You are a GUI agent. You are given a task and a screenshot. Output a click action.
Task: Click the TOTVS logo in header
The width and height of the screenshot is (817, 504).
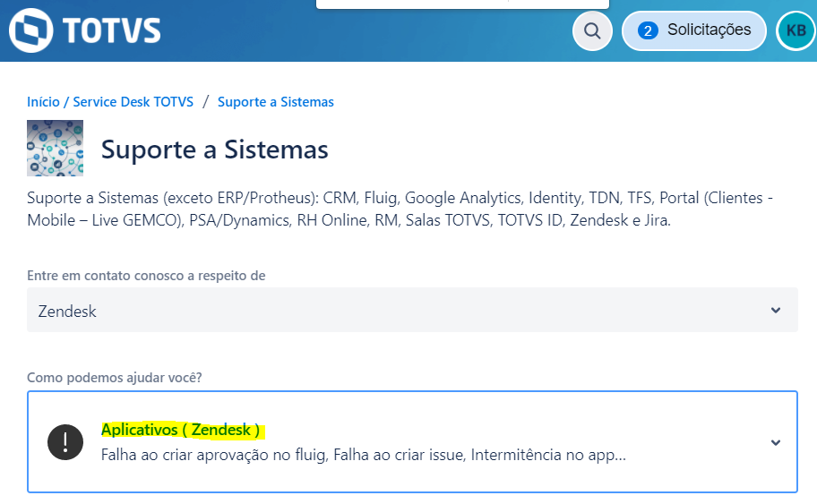(85, 30)
